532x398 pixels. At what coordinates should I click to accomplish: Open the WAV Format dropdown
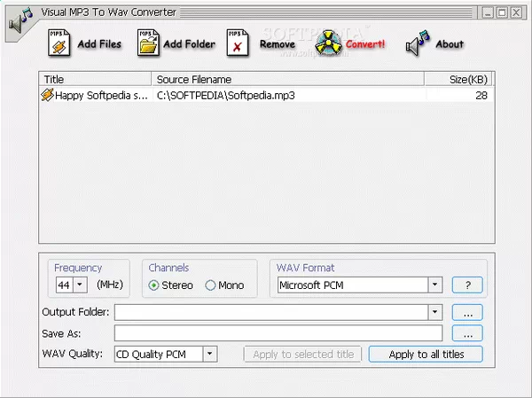[x=434, y=285]
